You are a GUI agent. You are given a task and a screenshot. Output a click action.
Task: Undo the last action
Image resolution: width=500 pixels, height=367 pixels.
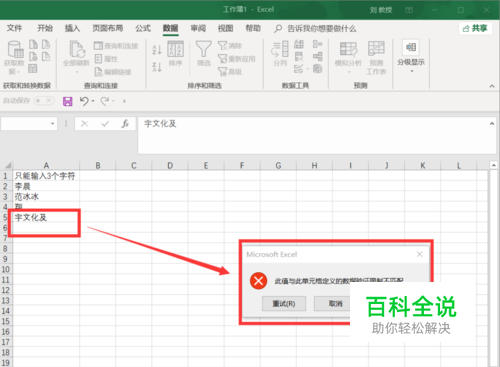tap(84, 101)
